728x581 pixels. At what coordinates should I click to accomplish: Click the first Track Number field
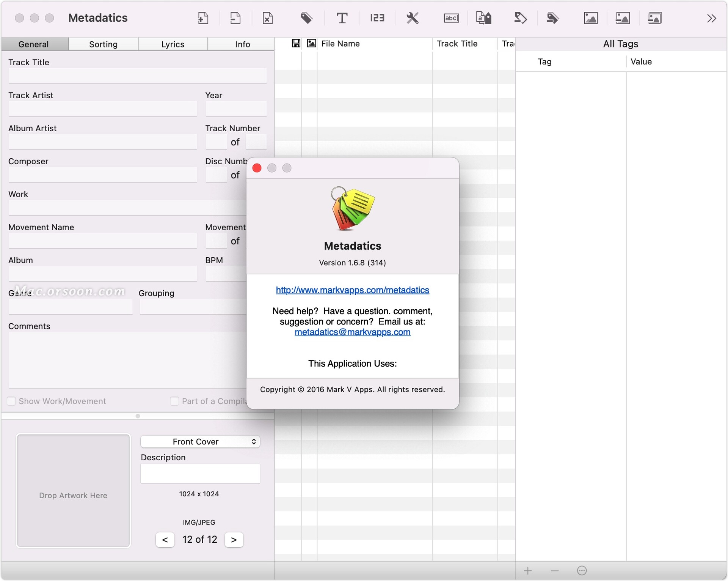click(x=216, y=142)
